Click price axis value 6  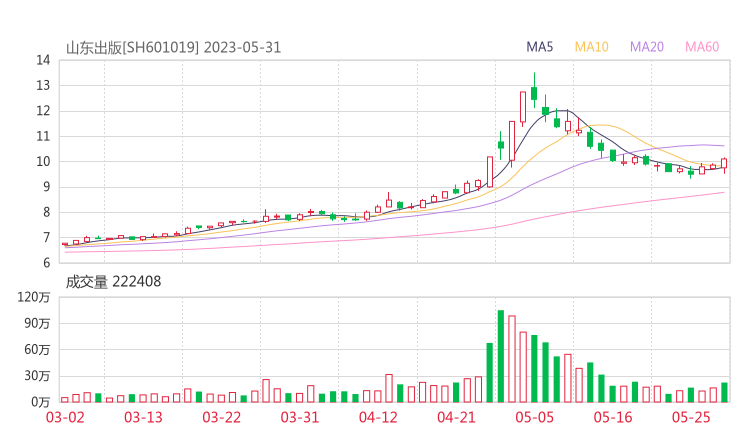pyautogui.click(x=46, y=263)
